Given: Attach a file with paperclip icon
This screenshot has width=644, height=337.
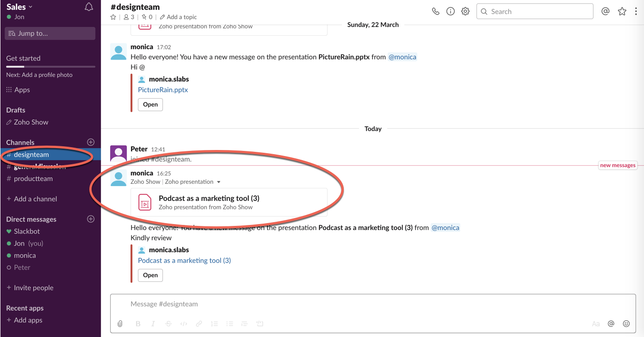Looking at the screenshot, I should (x=120, y=324).
